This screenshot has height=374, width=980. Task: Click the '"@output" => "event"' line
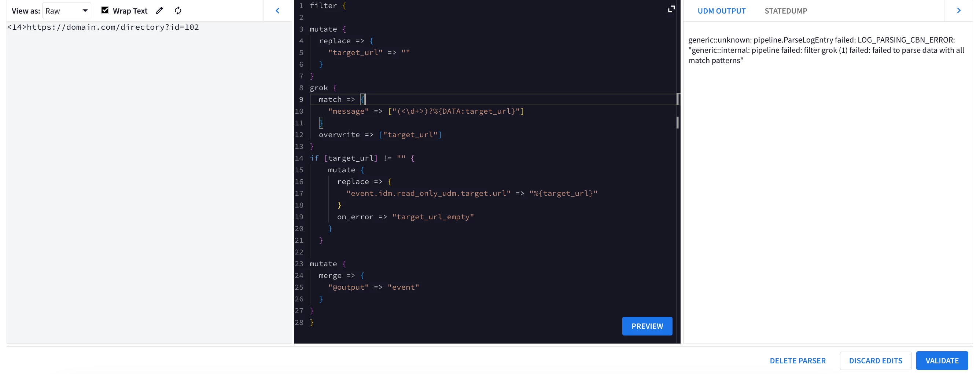pyautogui.click(x=373, y=287)
